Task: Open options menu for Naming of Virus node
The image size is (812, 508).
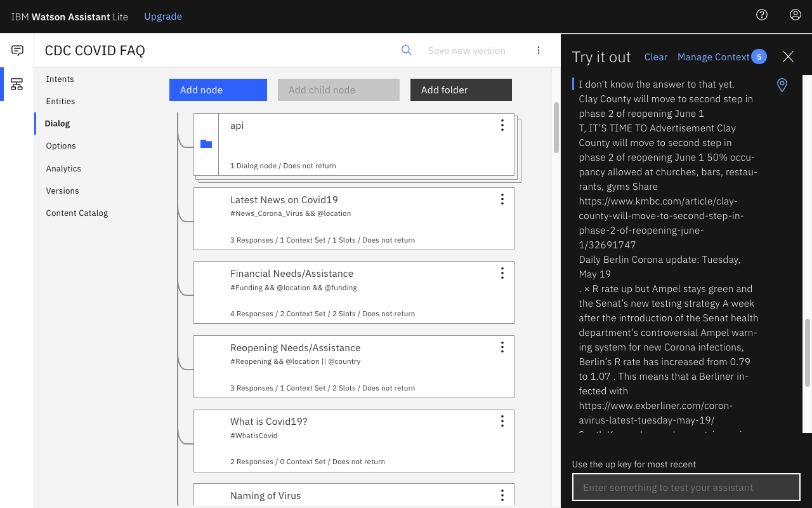Action: pyautogui.click(x=502, y=495)
